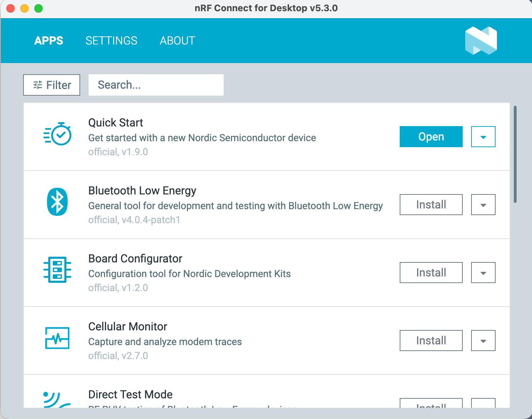Expand Board Configurator options dropdown
The width and height of the screenshot is (532, 419).
click(x=483, y=273)
